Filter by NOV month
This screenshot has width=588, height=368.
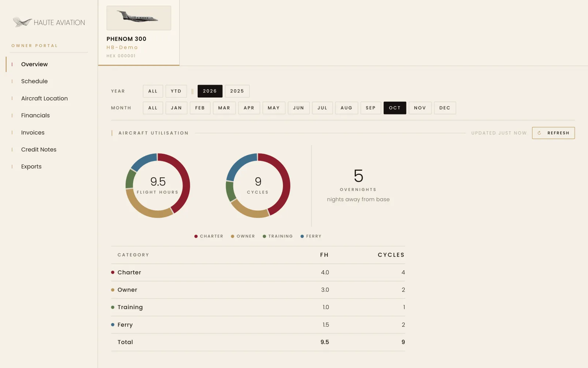(x=420, y=108)
